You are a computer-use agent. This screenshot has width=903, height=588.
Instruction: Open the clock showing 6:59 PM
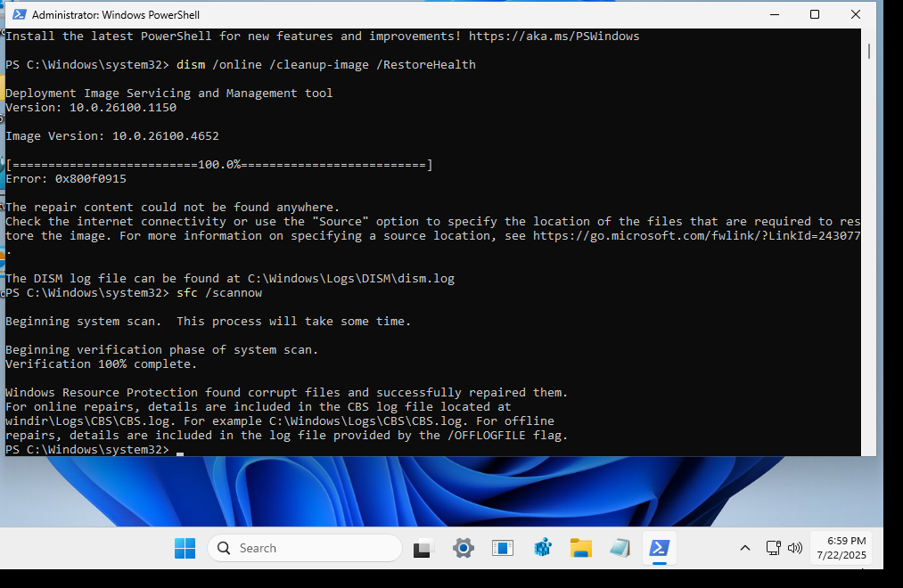point(841,548)
